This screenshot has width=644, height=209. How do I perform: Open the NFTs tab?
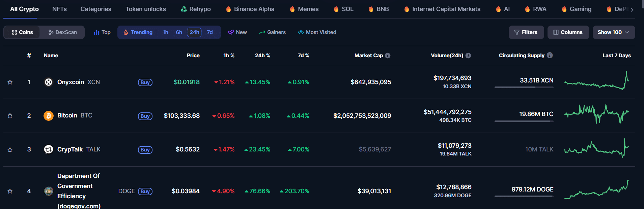click(x=59, y=9)
